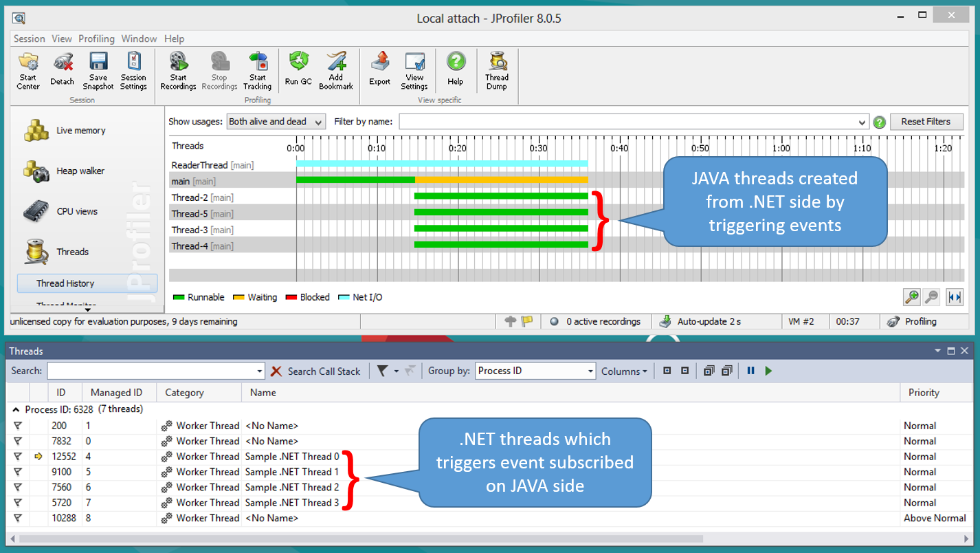Click the Freeze Threads pause icon
The height and width of the screenshot is (553, 980).
point(750,371)
